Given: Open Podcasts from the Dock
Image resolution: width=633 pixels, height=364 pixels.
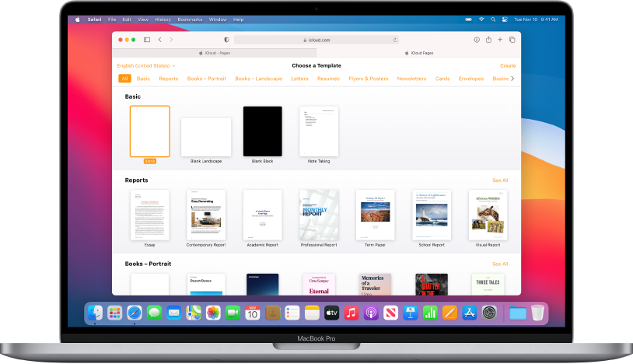Looking at the screenshot, I should tap(371, 313).
